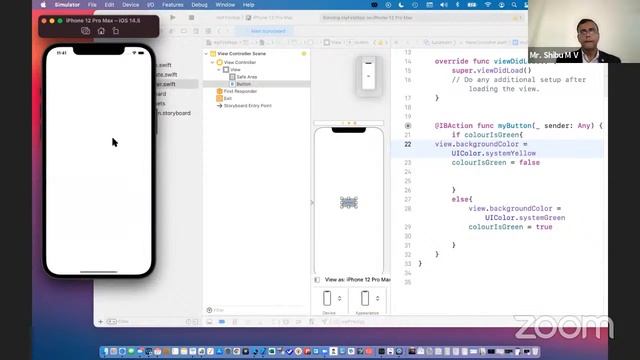Click the storyboard minimap phone thumbnail
Viewport: 640px width, 360px height.
368,76
